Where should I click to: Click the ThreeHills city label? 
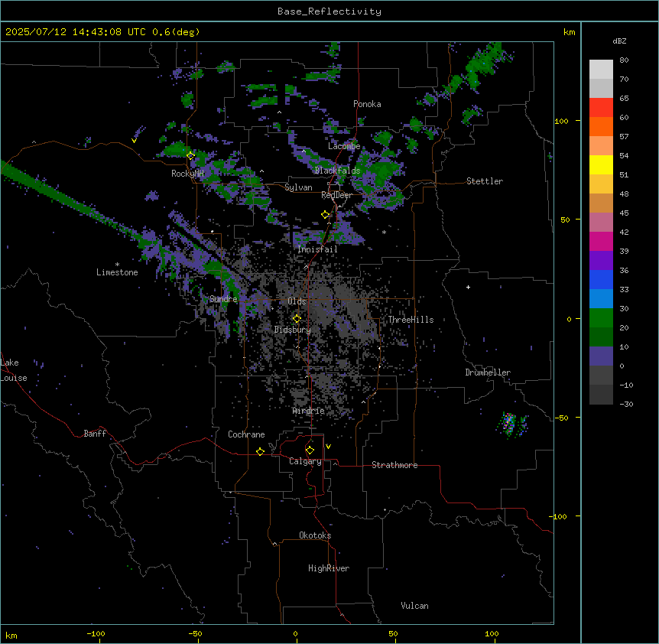coord(411,320)
